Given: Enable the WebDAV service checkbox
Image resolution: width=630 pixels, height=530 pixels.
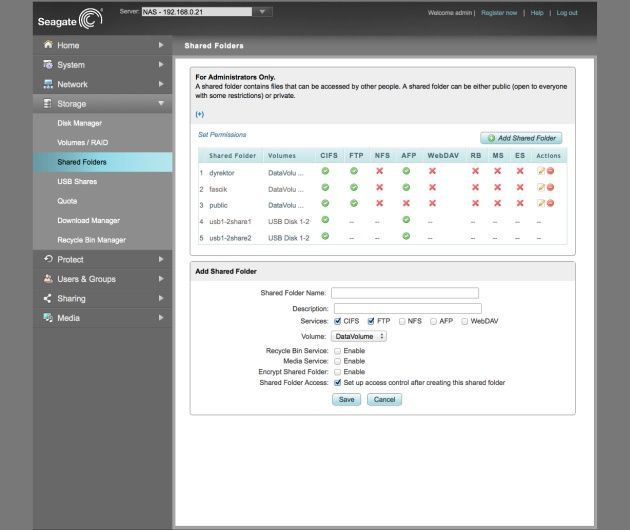Looking at the screenshot, I should click(464, 321).
